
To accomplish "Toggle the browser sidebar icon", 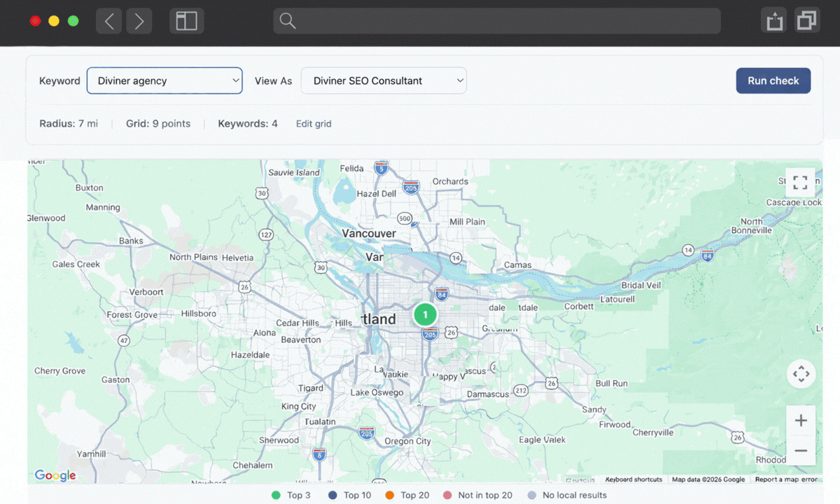I will pos(186,20).
